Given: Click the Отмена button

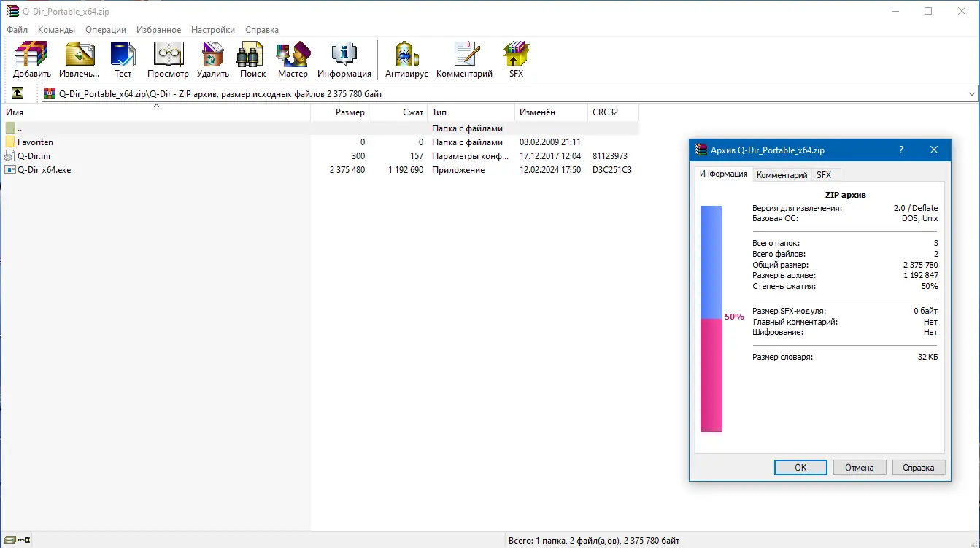Looking at the screenshot, I should pyautogui.click(x=859, y=467).
